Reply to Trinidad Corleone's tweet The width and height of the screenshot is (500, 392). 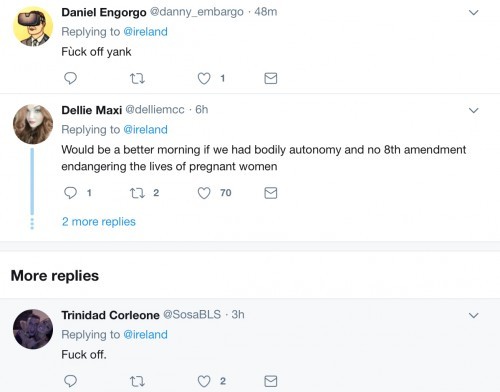pos(70,381)
